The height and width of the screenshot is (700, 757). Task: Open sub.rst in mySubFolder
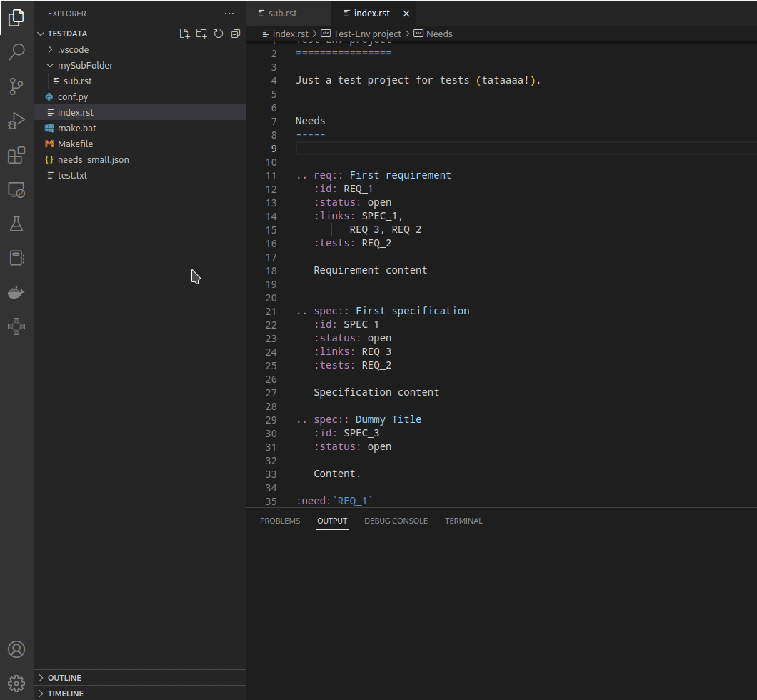pyautogui.click(x=139, y=81)
